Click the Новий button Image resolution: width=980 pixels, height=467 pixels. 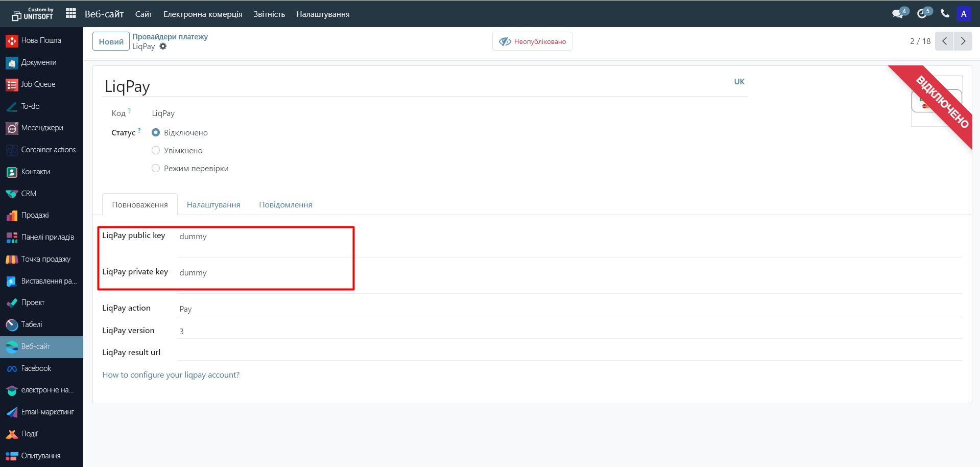(x=111, y=41)
